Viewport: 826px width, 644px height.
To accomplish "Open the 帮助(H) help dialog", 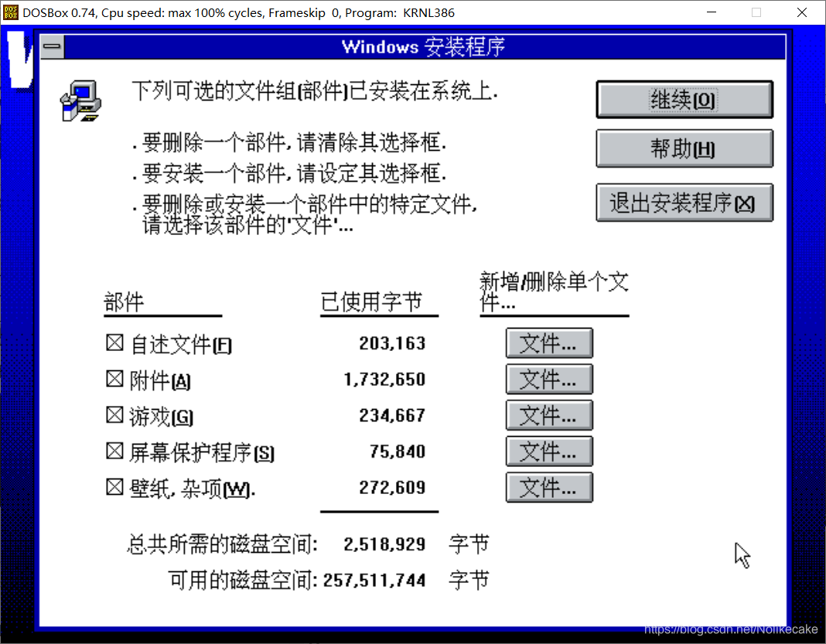I will point(684,148).
